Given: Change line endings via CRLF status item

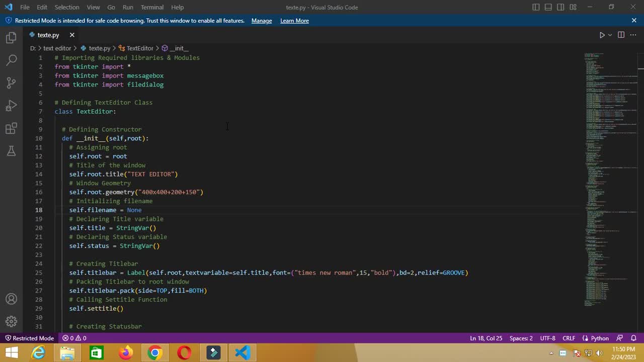Looking at the screenshot, I should 569,338.
